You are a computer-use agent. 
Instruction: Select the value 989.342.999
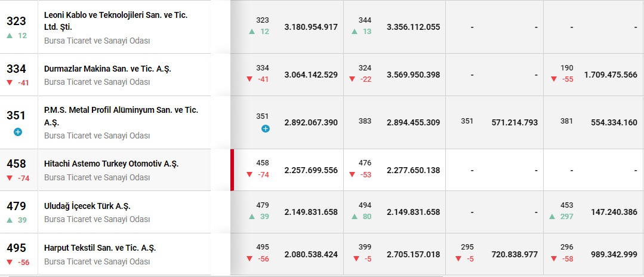tap(614, 254)
